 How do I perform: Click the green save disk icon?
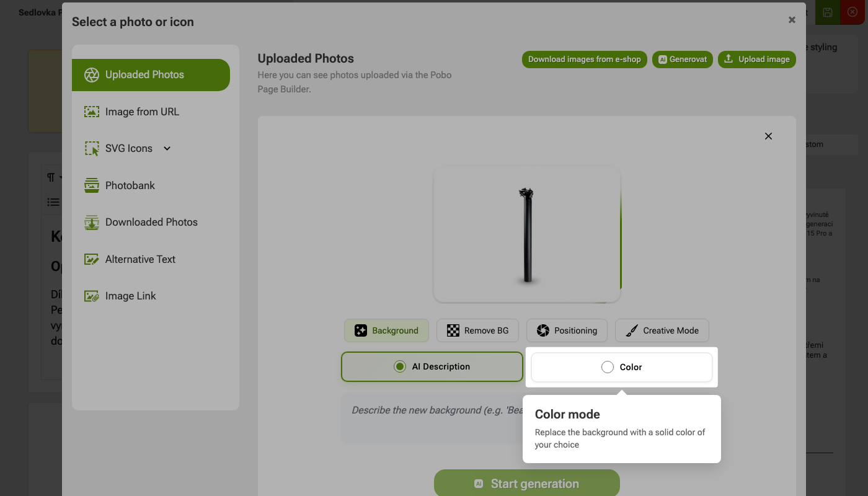point(828,12)
